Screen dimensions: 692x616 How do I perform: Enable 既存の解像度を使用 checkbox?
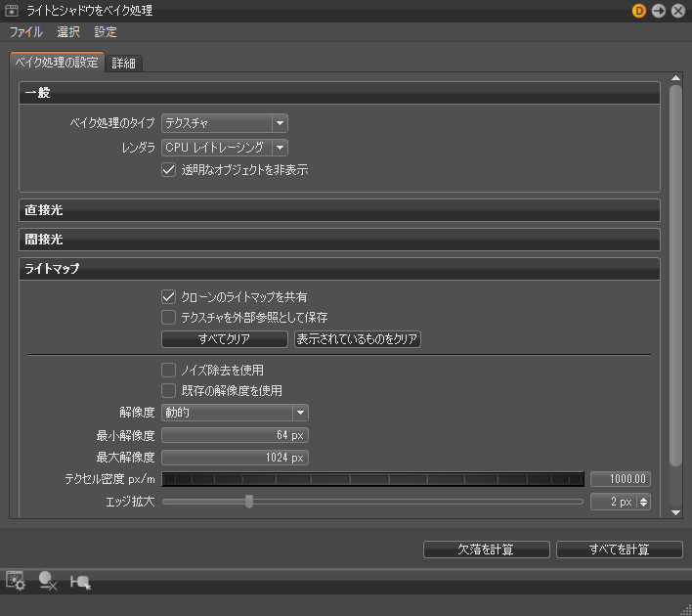point(168,390)
